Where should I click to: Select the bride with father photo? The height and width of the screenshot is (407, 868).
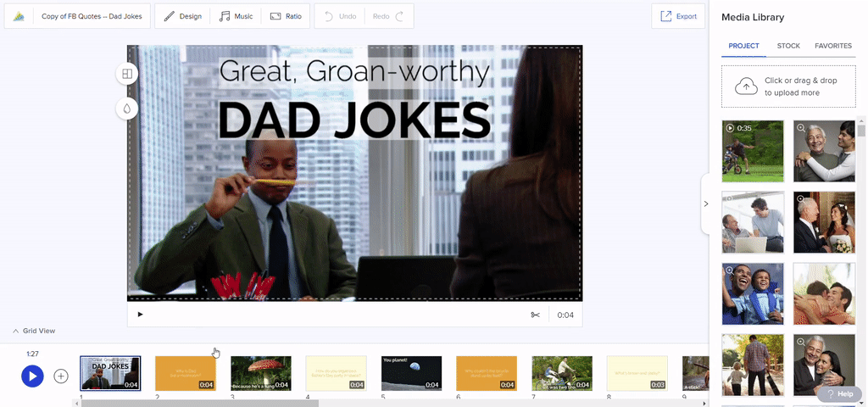click(x=824, y=222)
